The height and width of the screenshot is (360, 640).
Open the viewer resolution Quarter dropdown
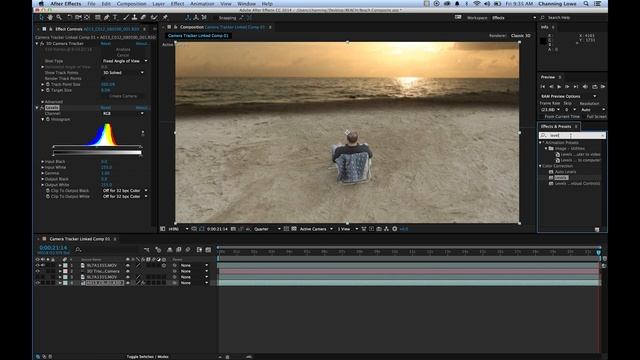pyautogui.click(x=267, y=229)
